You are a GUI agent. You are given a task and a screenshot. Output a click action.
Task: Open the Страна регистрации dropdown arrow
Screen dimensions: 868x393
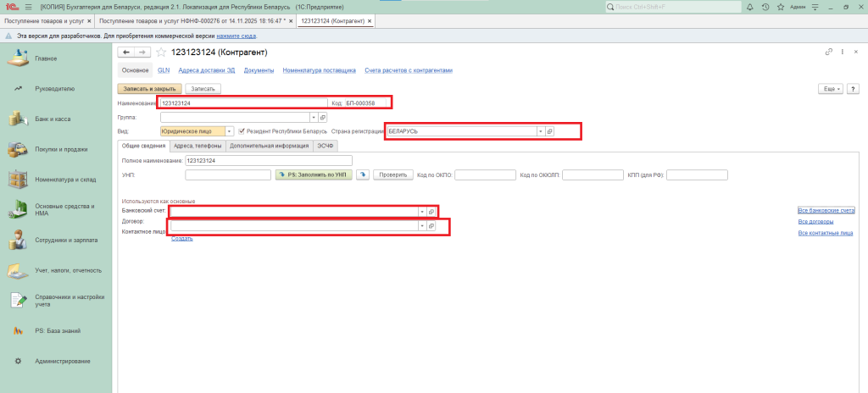point(540,131)
